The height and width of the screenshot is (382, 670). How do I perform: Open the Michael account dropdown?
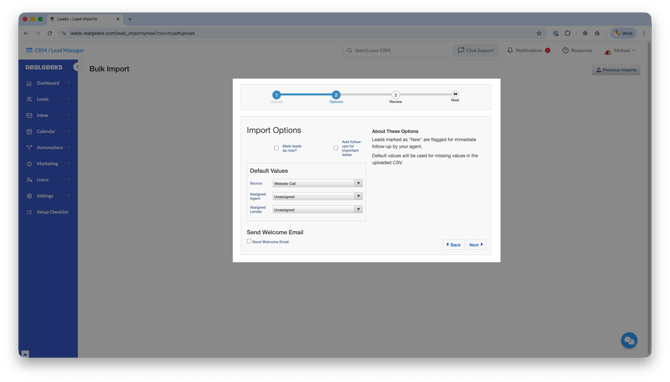(x=620, y=50)
